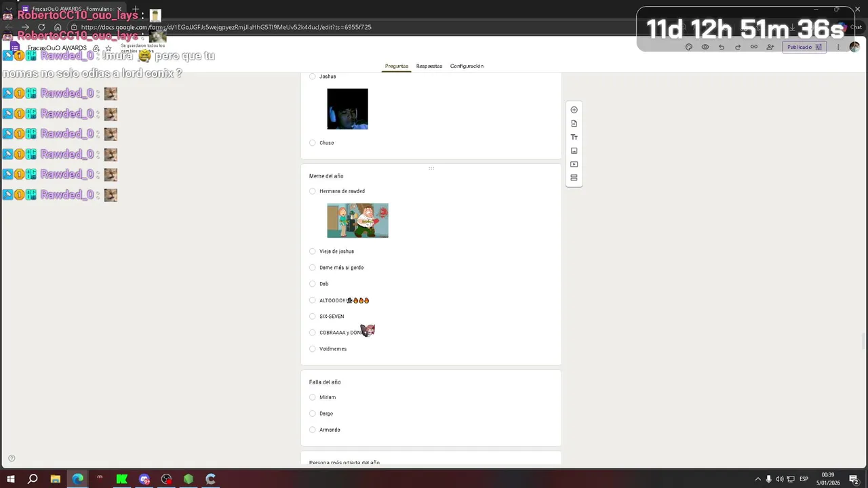Screen dimensions: 868x488
Task: Choose Vieja de joshua option
Action: click(x=313, y=251)
